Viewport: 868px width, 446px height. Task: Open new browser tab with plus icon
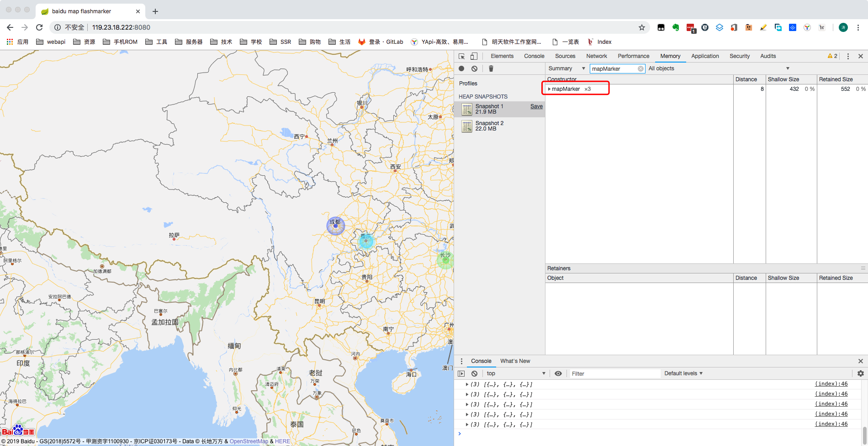(x=155, y=11)
